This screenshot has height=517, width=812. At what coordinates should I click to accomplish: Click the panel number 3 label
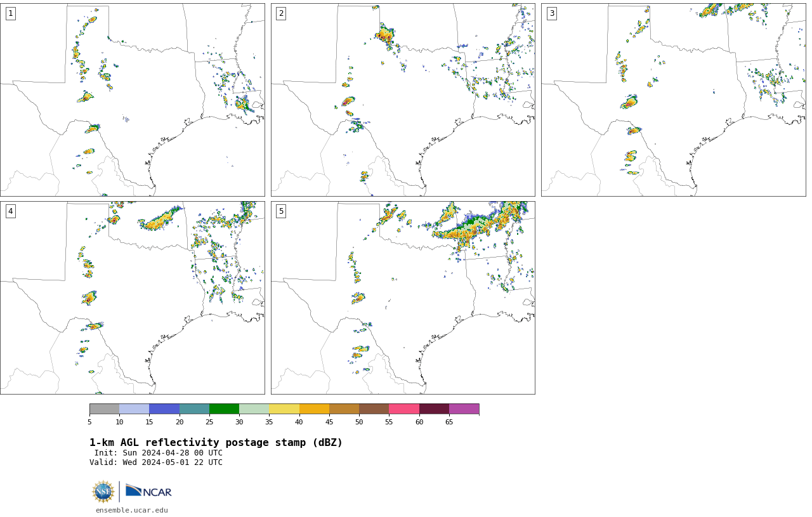coord(551,13)
